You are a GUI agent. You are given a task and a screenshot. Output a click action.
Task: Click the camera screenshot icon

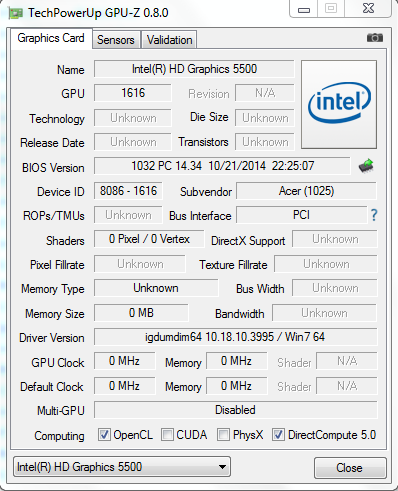[375, 38]
